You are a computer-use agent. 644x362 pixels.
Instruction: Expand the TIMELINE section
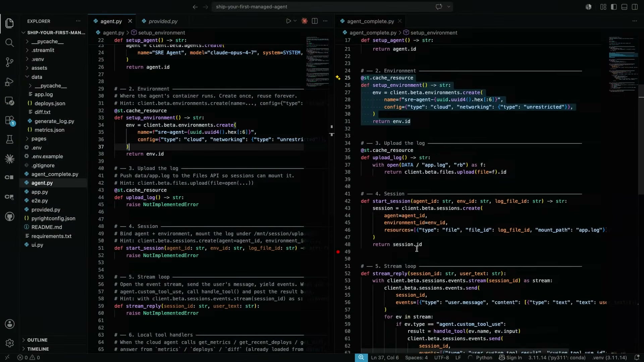(x=38, y=349)
